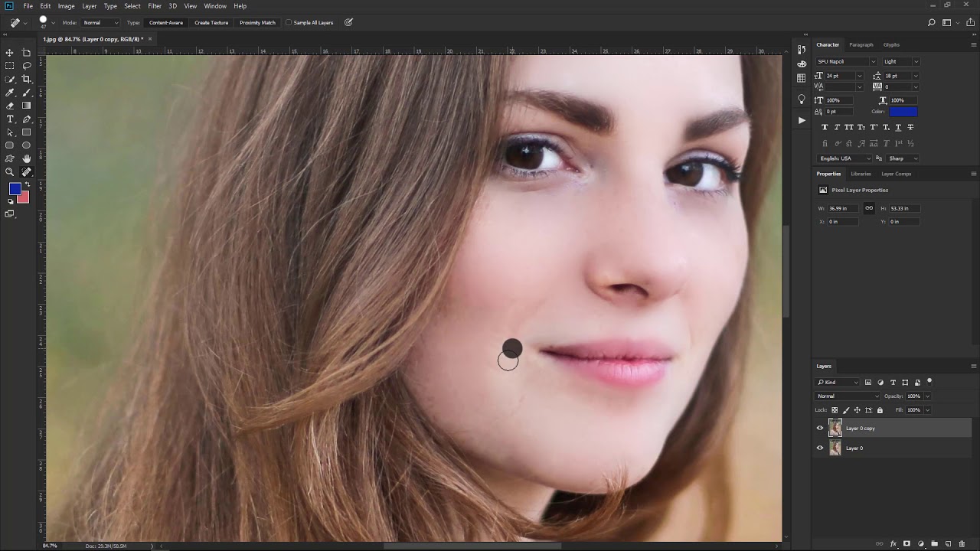
Task: Select the Move tool
Action: (10, 53)
